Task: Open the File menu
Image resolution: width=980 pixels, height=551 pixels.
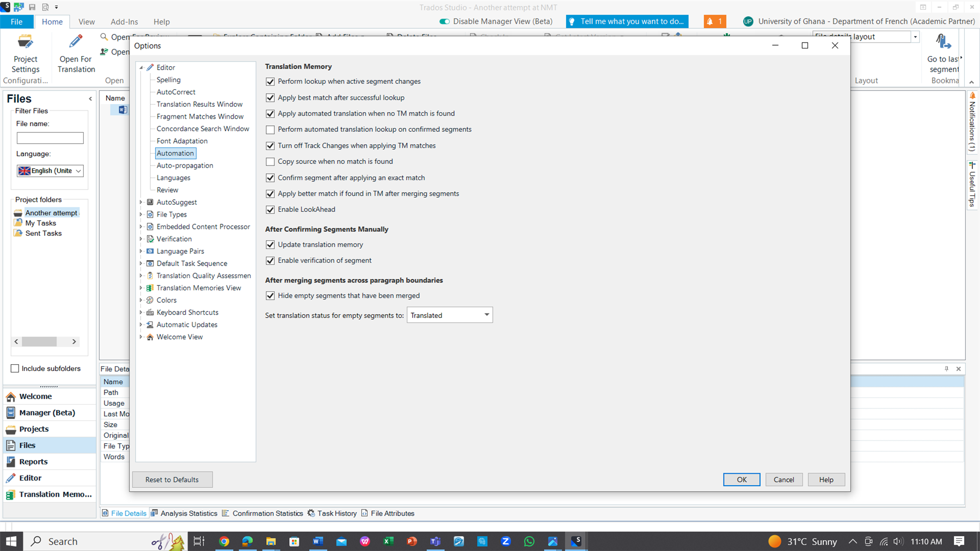Action: point(17,22)
